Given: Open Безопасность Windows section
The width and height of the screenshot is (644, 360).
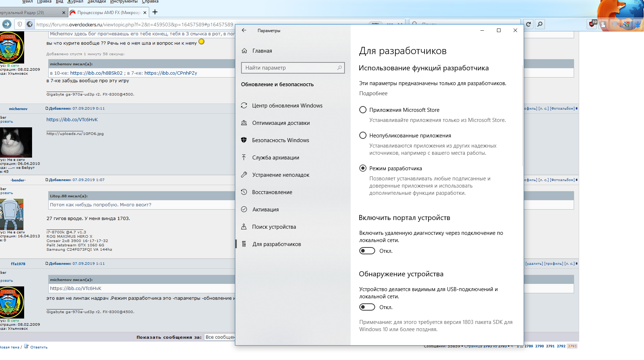Looking at the screenshot, I should click(281, 140).
